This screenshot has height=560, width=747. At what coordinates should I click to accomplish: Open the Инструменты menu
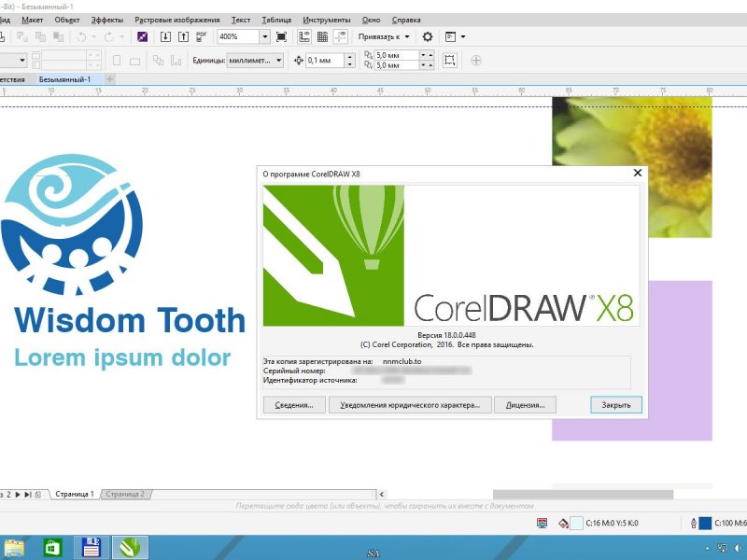(x=327, y=20)
